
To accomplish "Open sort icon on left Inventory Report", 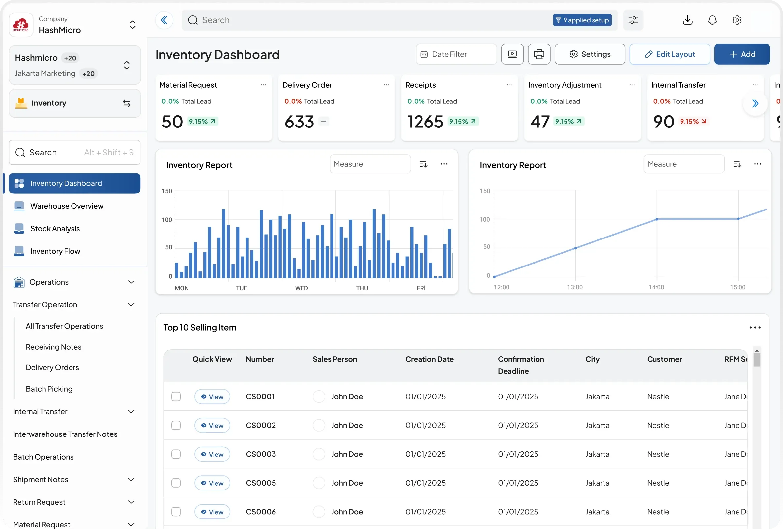I will 423,164.
